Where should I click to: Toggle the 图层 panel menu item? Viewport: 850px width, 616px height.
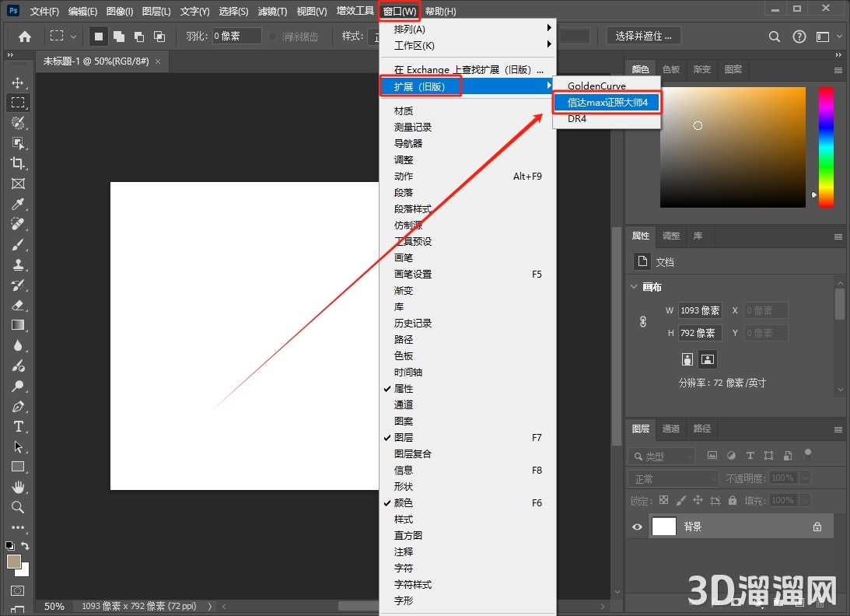(x=404, y=438)
